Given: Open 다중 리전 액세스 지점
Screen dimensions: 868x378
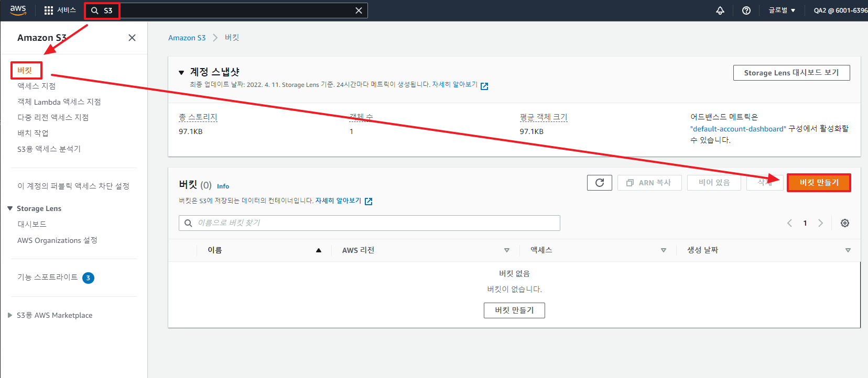Looking at the screenshot, I should coord(53,117).
